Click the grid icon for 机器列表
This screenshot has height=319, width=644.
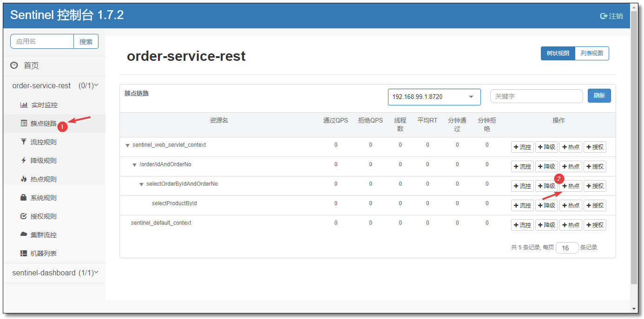[x=24, y=253]
